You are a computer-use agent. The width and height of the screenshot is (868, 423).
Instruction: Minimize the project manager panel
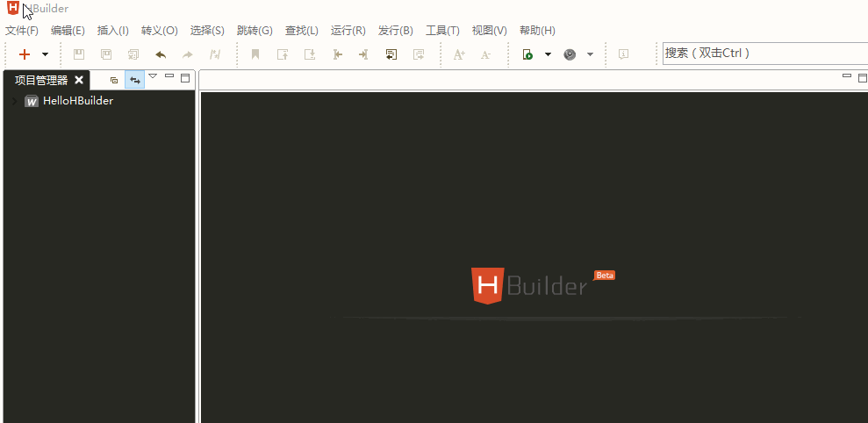[x=170, y=75]
